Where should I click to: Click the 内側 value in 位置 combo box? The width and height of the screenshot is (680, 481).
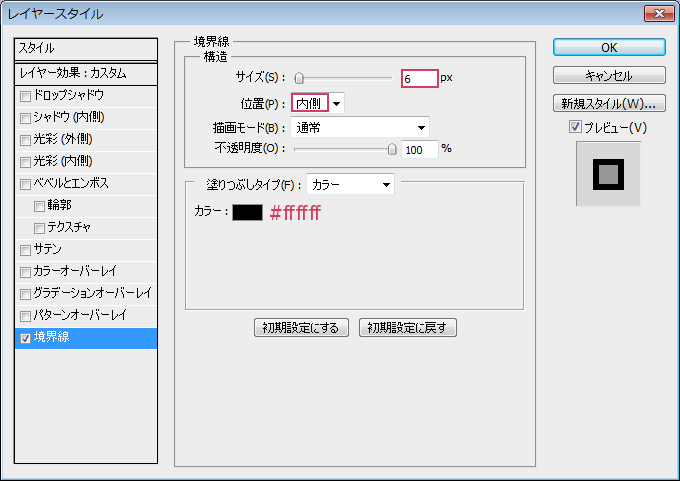[x=310, y=103]
